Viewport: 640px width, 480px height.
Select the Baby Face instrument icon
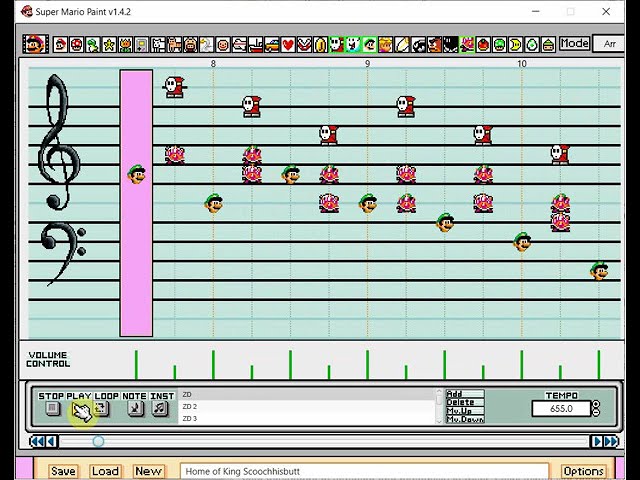[223, 44]
